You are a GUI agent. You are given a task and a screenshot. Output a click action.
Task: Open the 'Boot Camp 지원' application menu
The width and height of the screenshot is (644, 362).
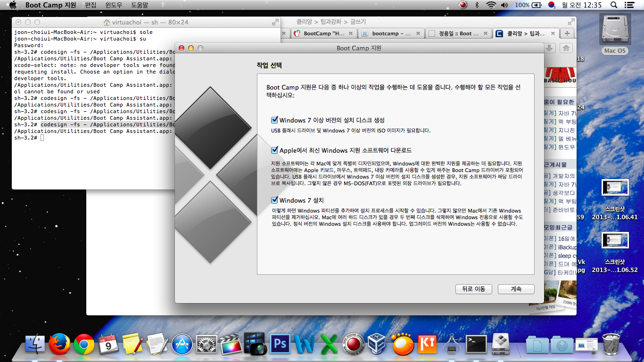click(50, 5)
